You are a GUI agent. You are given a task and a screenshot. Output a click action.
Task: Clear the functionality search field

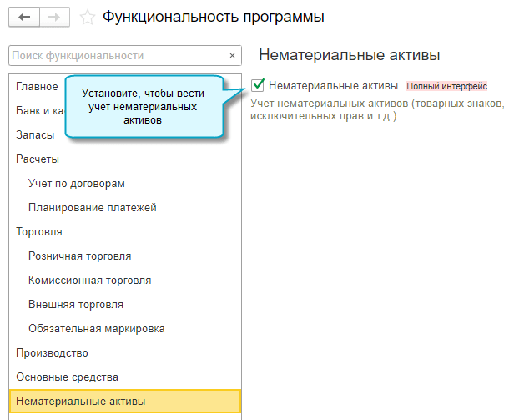point(232,56)
